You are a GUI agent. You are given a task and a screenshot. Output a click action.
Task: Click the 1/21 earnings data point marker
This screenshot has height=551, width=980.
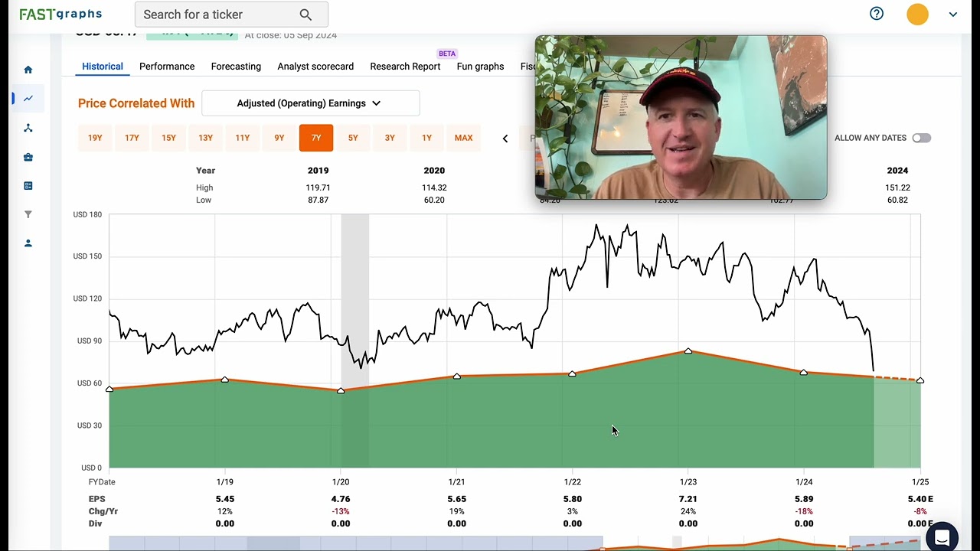(x=457, y=376)
